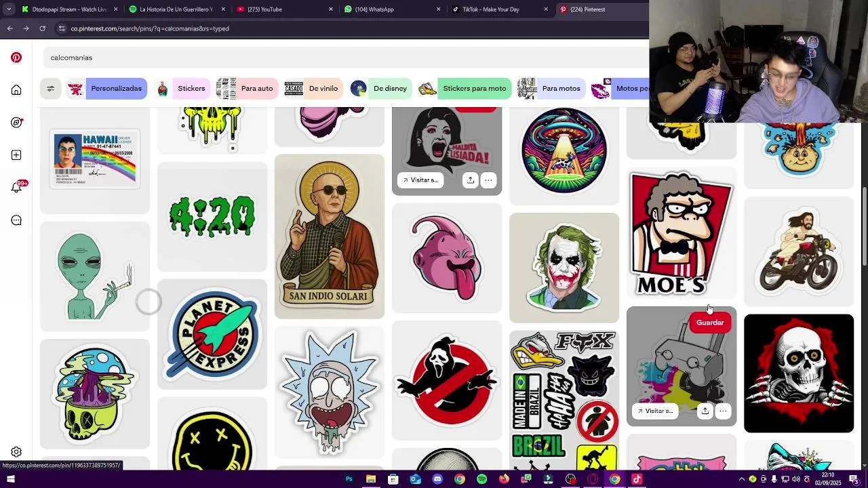The image size is (868, 488).
Task: Open the Moe's sticker pin
Action: tap(682, 232)
